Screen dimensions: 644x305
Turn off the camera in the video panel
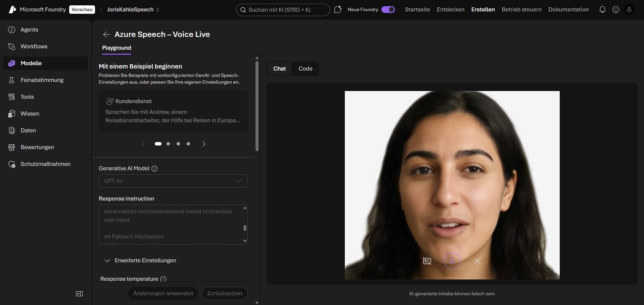tap(427, 261)
